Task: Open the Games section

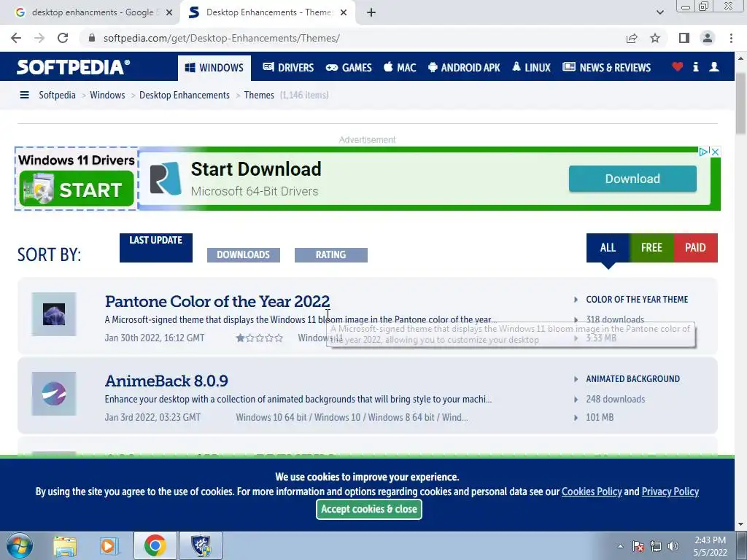Action: click(349, 68)
